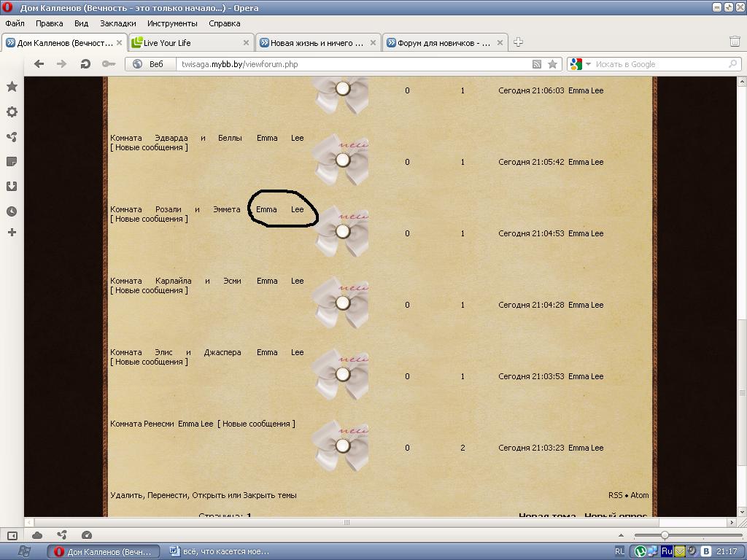Open topic Комната Элис и Джаспера
Screen dimensions: 747x560
(175, 352)
